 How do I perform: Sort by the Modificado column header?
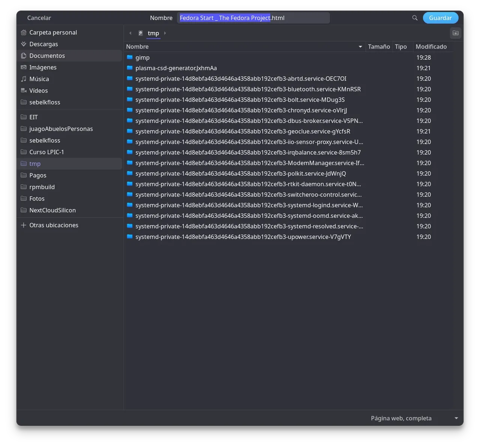point(431,47)
